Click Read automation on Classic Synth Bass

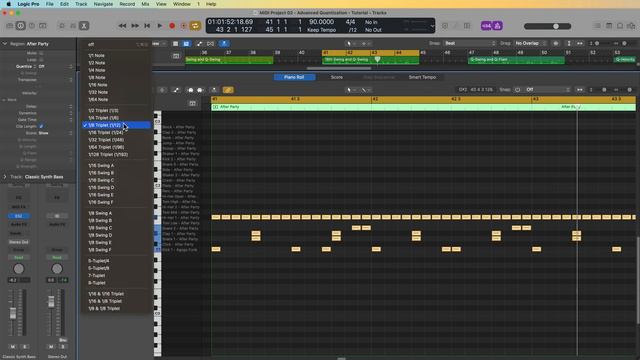click(18, 258)
